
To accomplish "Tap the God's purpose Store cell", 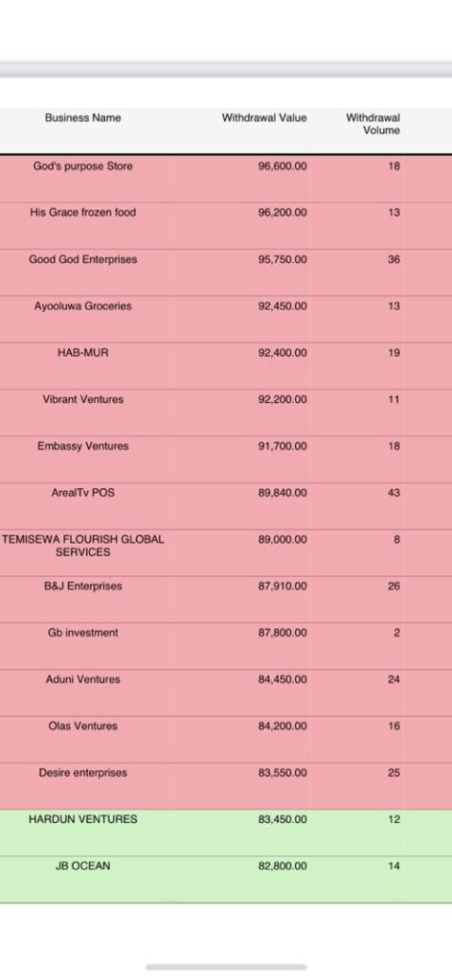I will [x=82, y=167].
